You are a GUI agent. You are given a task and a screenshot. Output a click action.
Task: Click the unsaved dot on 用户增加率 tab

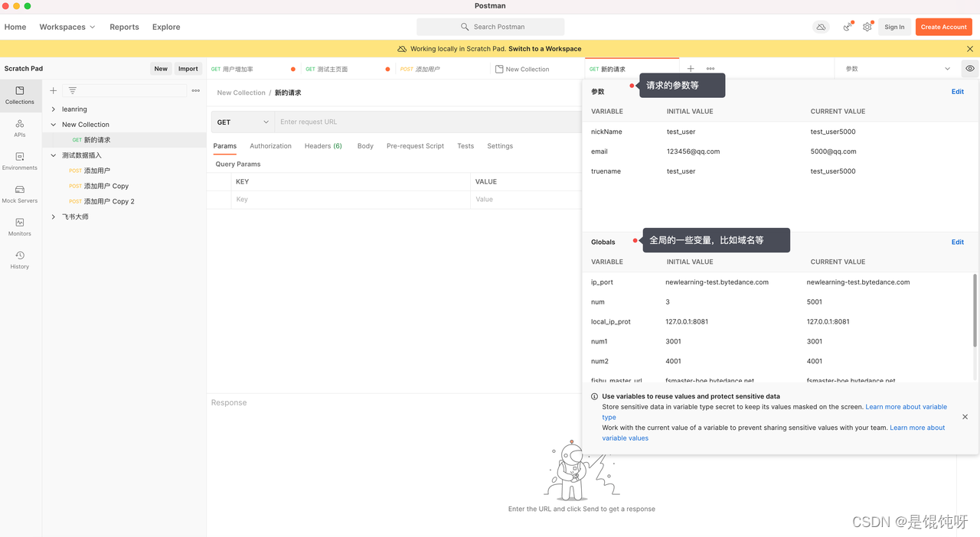[x=293, y=69]
